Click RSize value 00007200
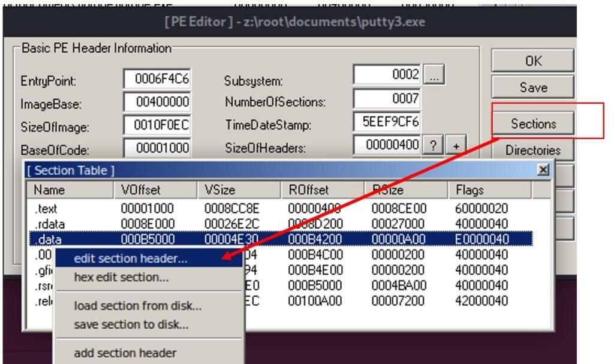614x364 pixels. point(398,300)
